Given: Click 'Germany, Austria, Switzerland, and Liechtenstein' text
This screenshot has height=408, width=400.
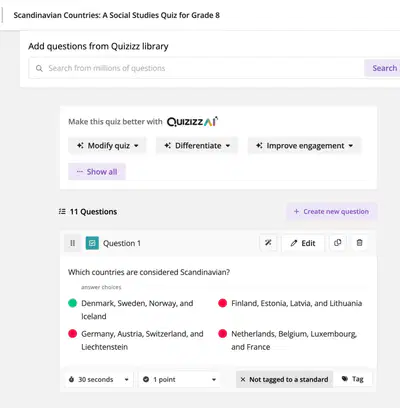Looking at the screenshot, I should (x=142, y=340).
